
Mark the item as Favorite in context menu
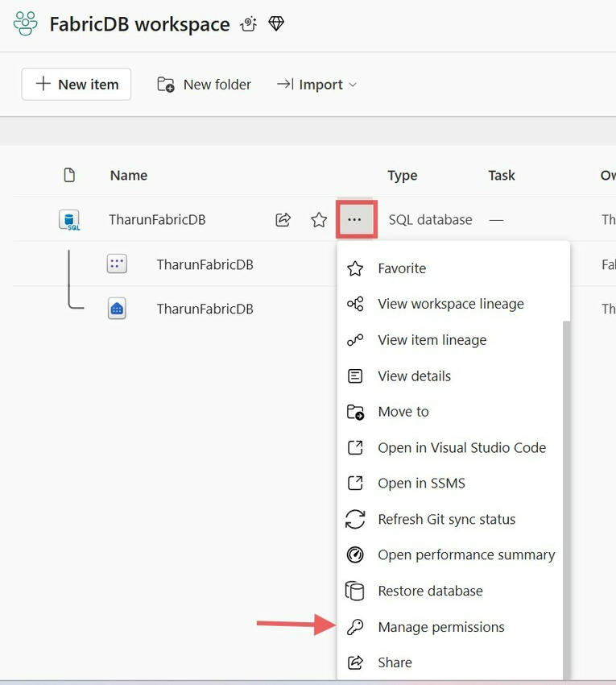click(401, 268)
